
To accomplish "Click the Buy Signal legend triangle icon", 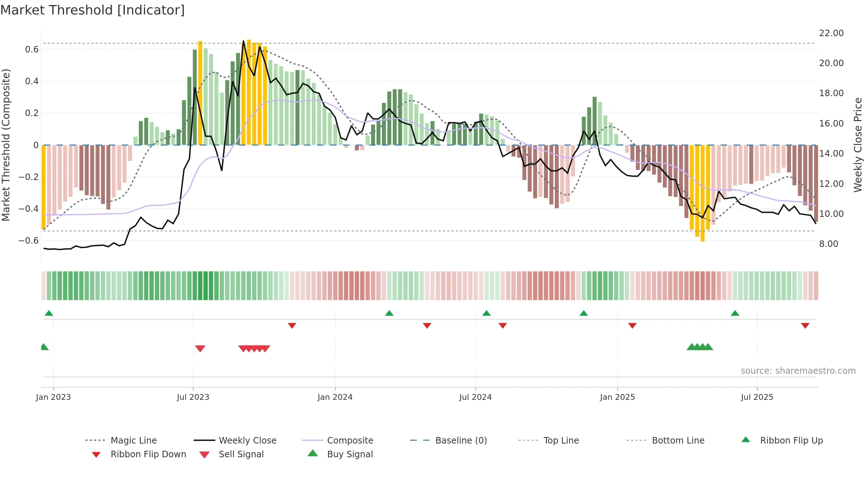I will (313, 453).
